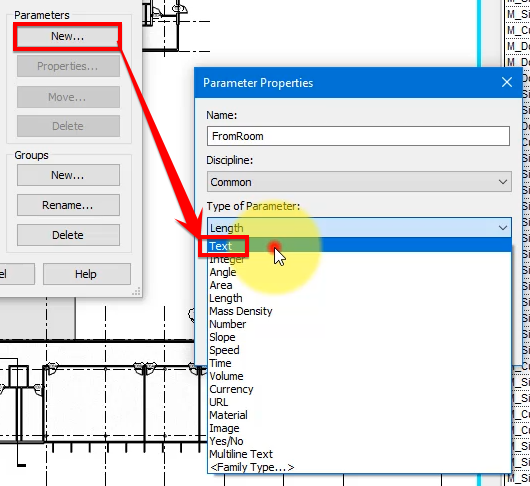Click New button under Groups

[68, 175]
